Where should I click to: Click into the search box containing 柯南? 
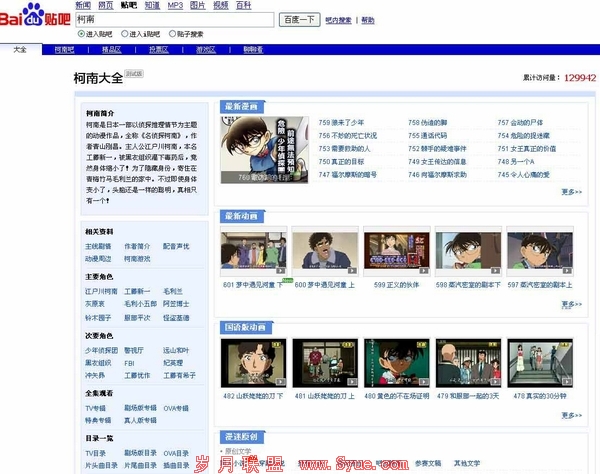click(175, 20)
